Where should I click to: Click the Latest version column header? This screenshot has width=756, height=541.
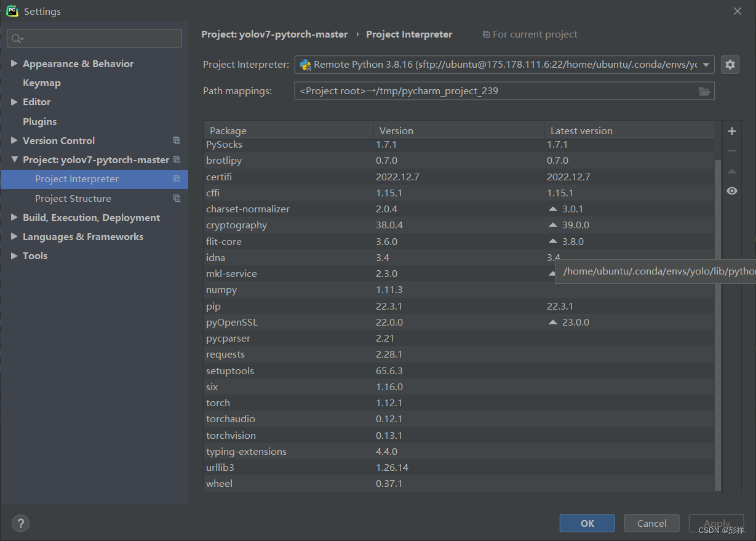pyautogui.click(x=629, y=130)
